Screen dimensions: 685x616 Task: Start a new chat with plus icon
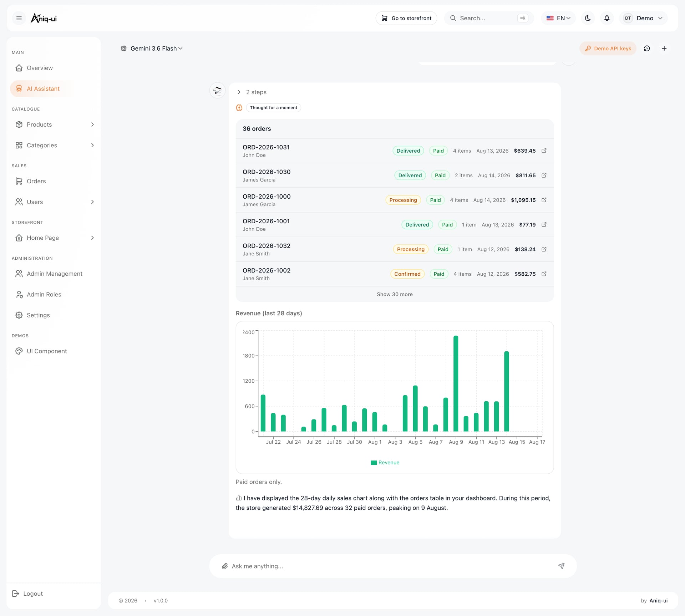point(664,49)
